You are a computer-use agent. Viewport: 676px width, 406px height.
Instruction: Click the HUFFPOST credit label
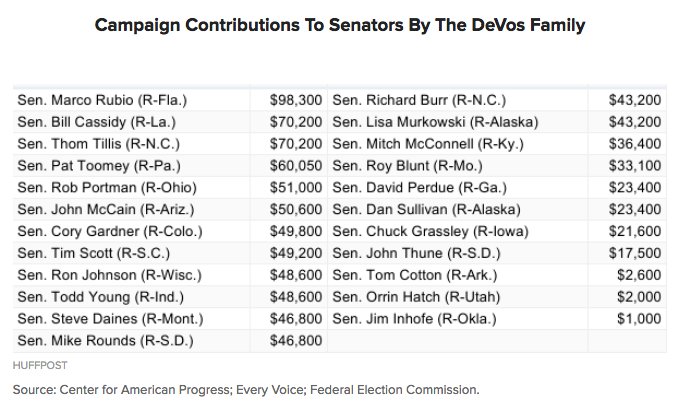click(40, 365)
